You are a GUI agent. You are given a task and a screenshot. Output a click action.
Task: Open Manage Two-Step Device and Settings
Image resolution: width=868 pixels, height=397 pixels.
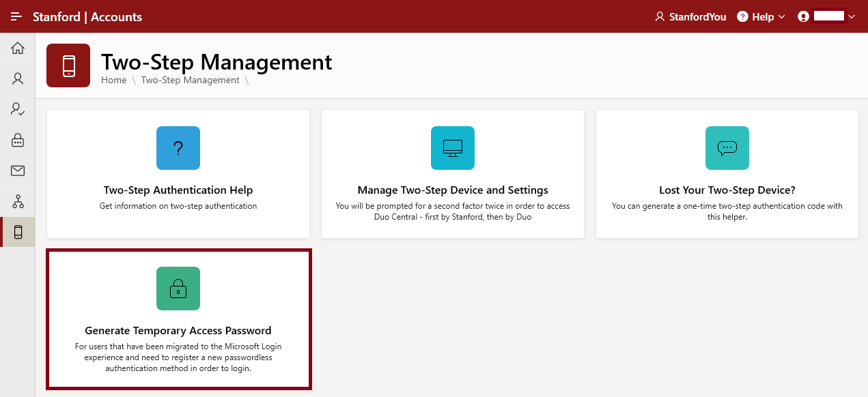(453, 190)
